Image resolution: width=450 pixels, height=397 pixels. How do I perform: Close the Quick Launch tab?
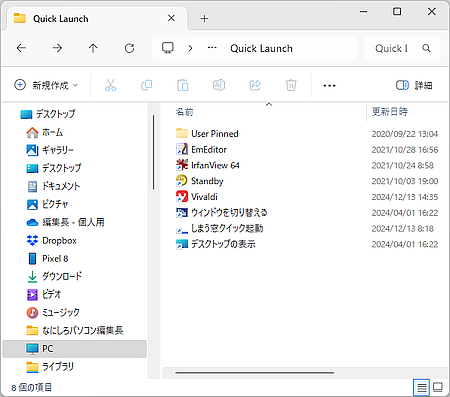click(171, 18)
